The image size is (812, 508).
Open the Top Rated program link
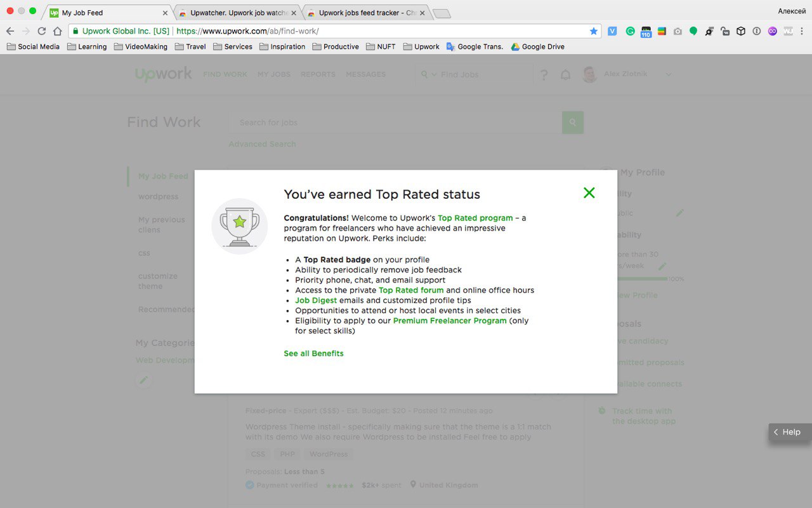[x=475, y=218]
